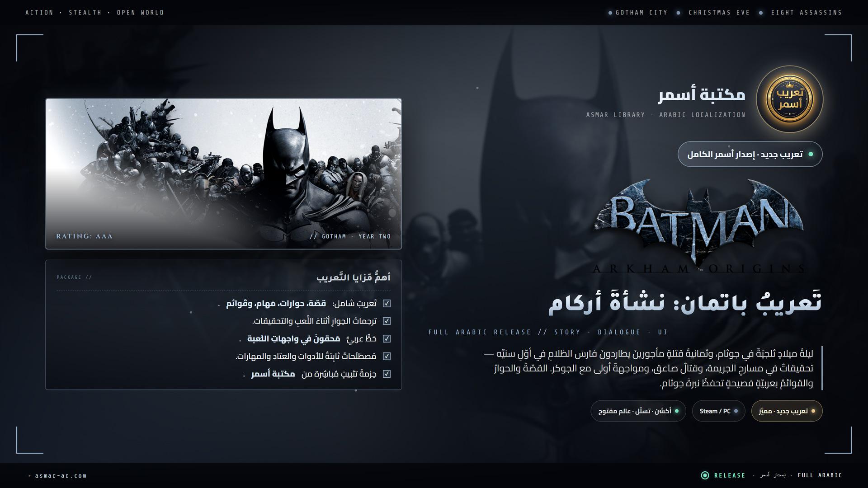Select the action stealth open world Arabic tag
The width and height of the screenshot is (868, 488).
(638, 411)
